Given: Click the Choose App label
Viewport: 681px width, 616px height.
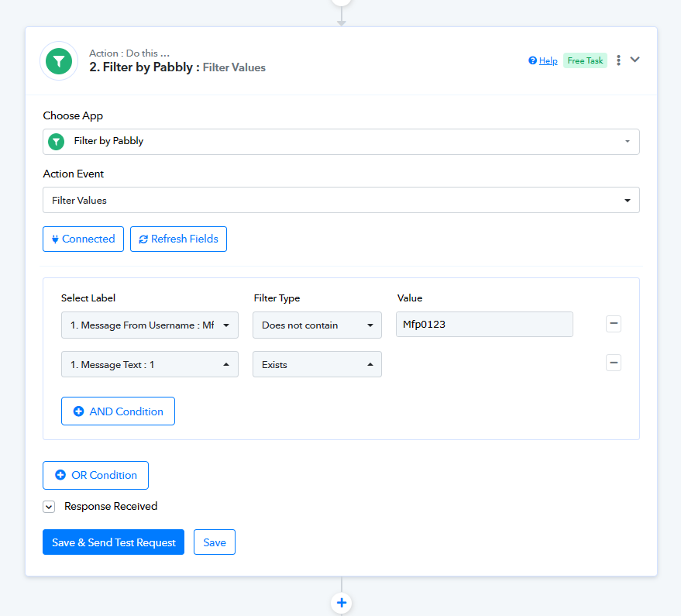Looking at the screenshot, I should click(x=73, y=115).
